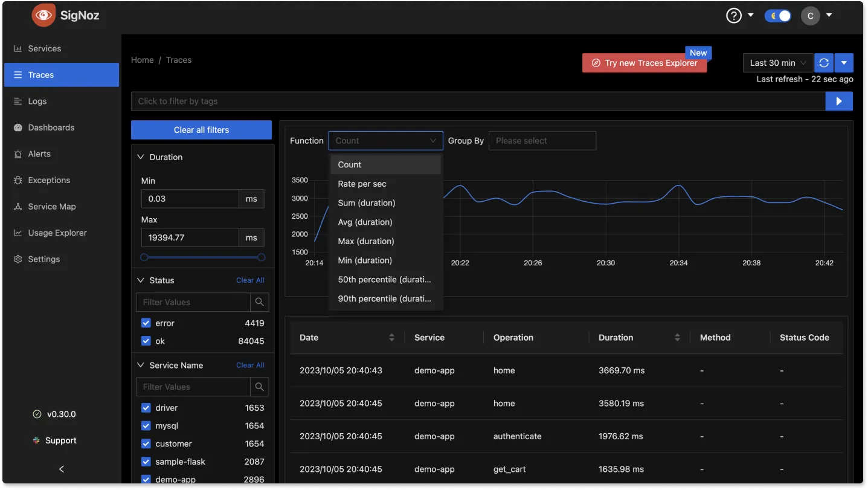The image size is (868, 490).
Task: Uncheck the customer service checkbox
Action: [146, 444]
